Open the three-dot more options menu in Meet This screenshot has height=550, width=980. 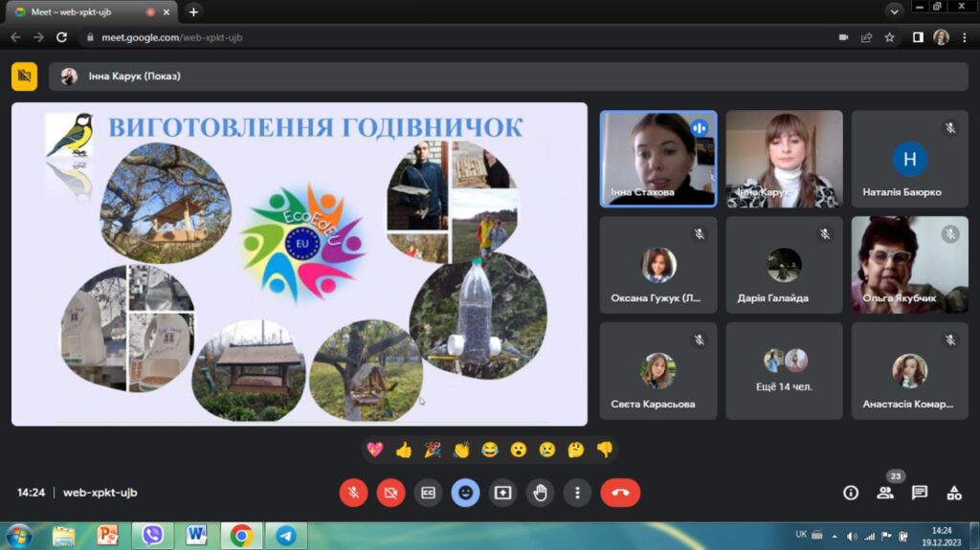coord(577,493)
